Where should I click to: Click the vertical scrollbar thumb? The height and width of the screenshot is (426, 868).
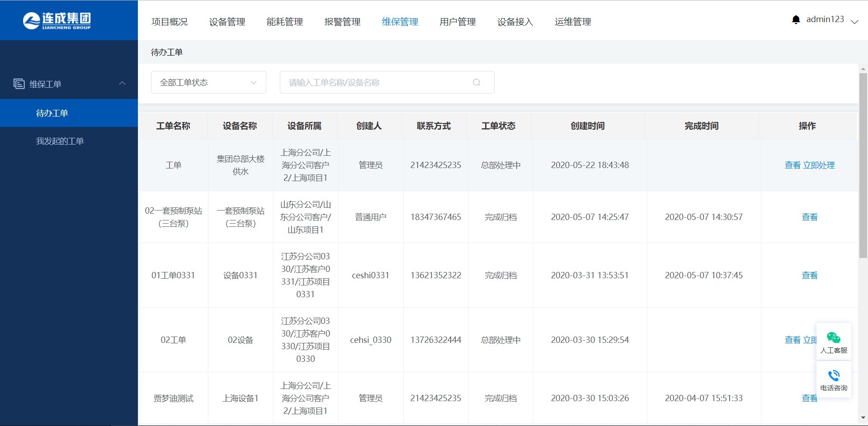(x=863, y=165)
